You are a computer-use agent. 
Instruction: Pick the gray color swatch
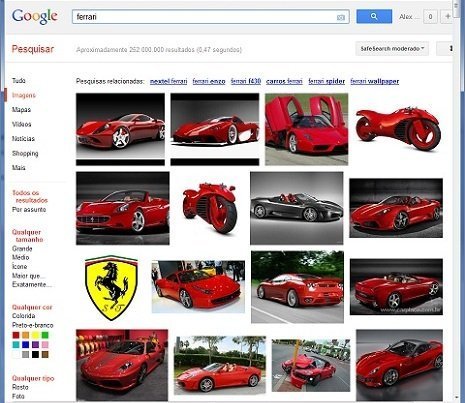(x=26, y=354)
